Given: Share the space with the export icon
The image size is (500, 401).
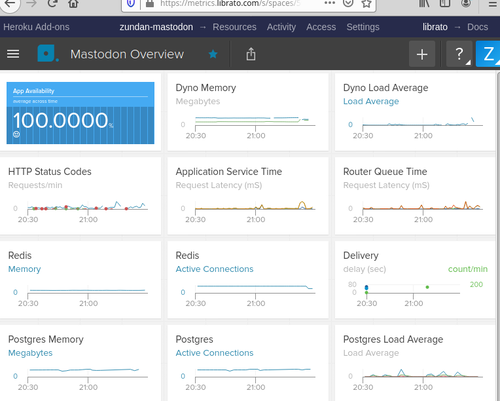Looking at the screenshot, I should pos(251,54).
